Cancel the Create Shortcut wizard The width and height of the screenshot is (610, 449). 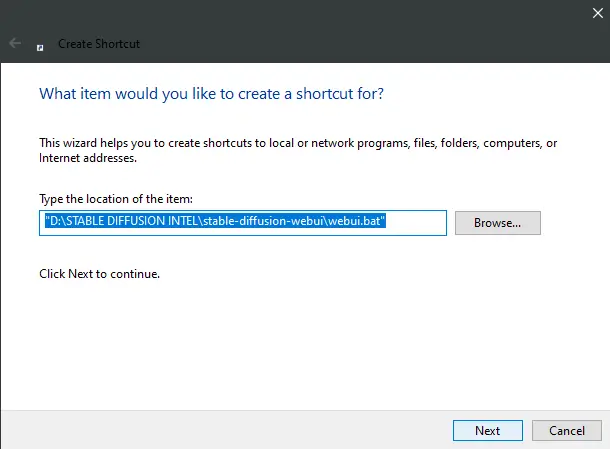click(x=566, y=430)
